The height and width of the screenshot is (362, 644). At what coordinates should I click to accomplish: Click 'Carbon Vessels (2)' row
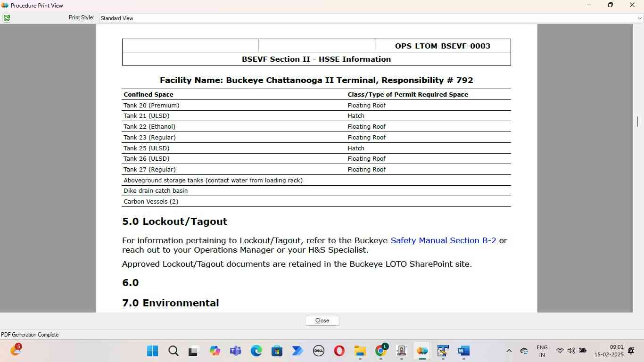coord(151,201)
